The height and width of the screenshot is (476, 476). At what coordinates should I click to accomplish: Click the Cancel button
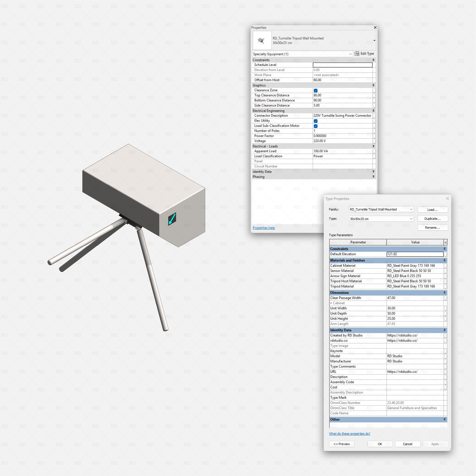[x=408, y=444]
